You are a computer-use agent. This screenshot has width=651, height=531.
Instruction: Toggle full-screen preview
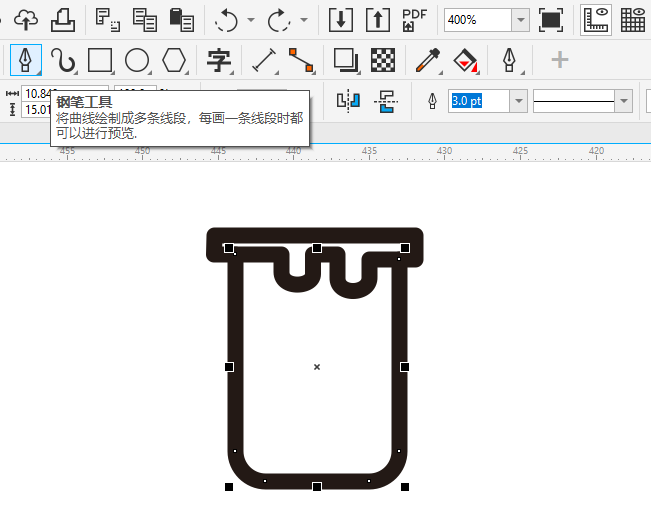point(551,20)
